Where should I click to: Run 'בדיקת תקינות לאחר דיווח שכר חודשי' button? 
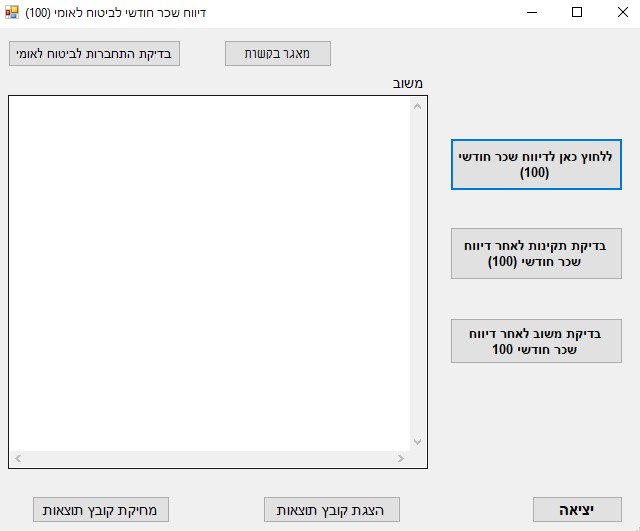click(x=536, y=253)
